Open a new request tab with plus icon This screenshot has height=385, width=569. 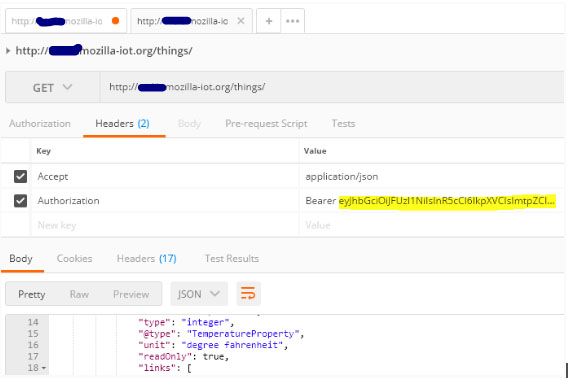tap(269, 21)
